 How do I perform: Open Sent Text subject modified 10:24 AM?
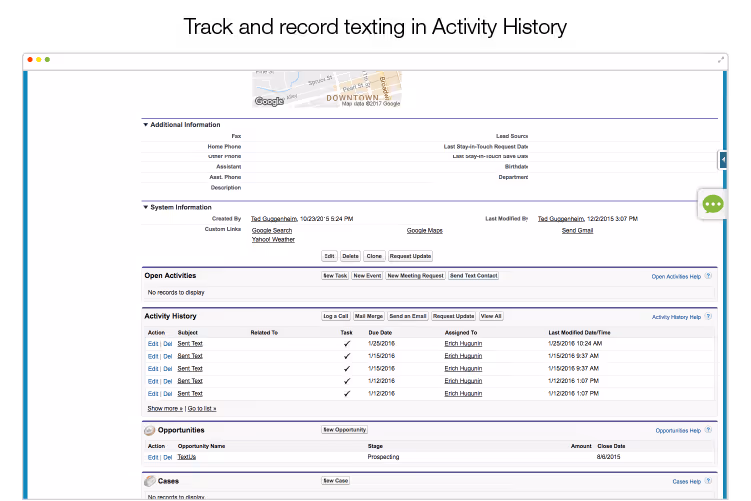tap(190, 344)
